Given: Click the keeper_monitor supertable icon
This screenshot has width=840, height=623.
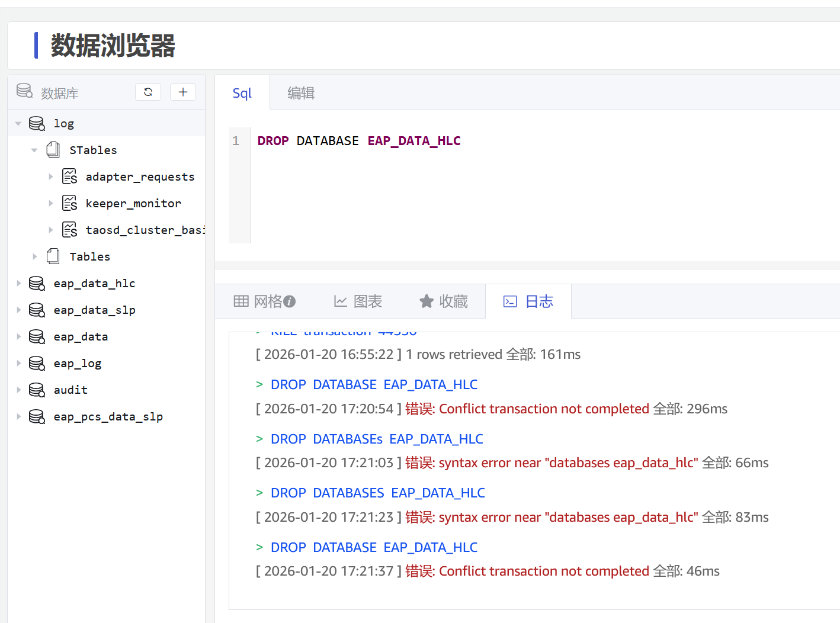Looking at the screenshot, I should (70, 203).
